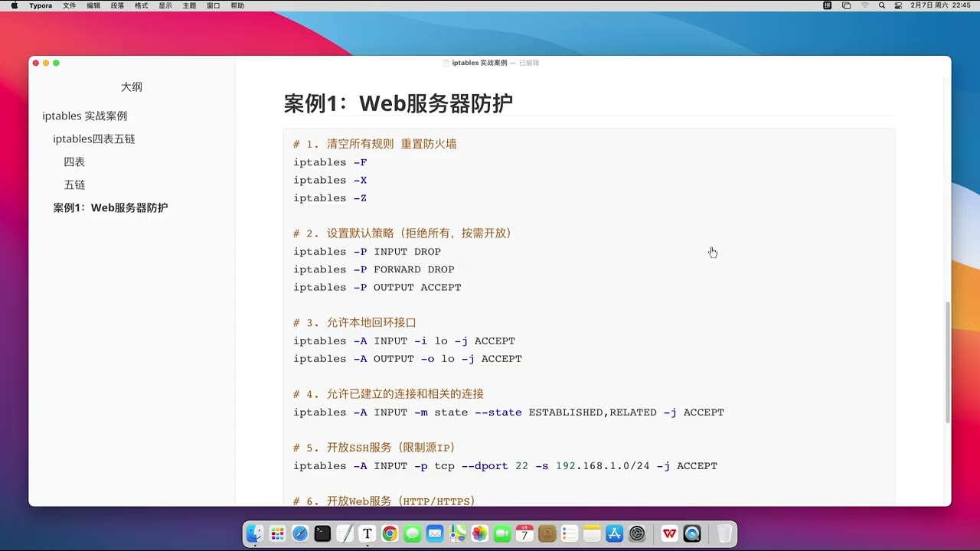Open the 段落 menu
Screen dimensions: 980x551
tap(117, 5)
